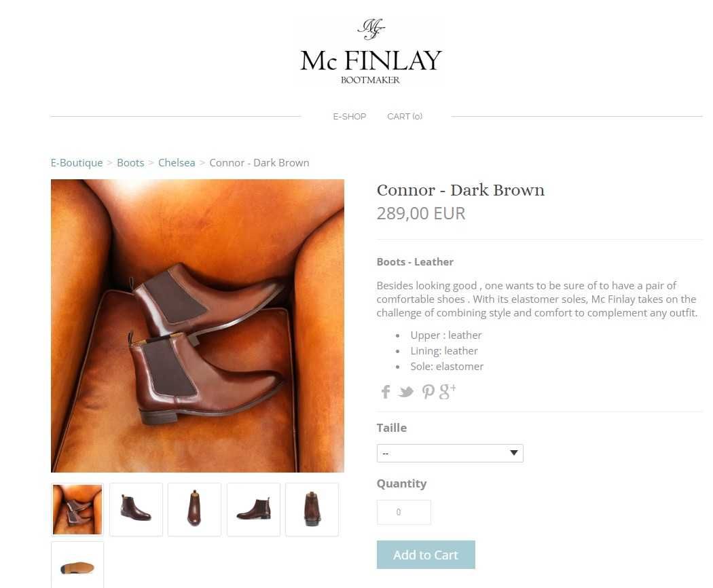Share product on Facebook icon
The width and height of the screenshot is (713, 588).
[386, 392]
